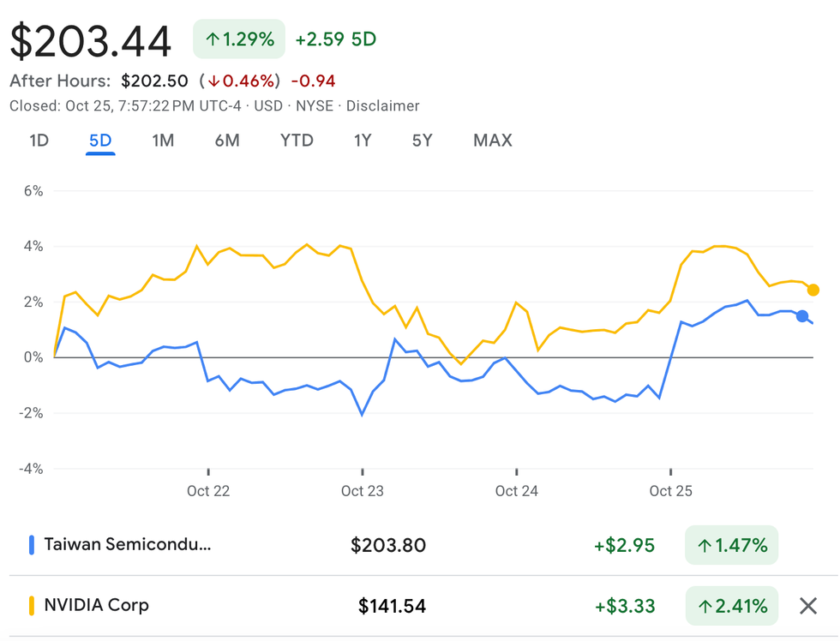Click the blue Taiwan Semiconductor endpoint dot

pyautogui.click(x=802, y=316)
